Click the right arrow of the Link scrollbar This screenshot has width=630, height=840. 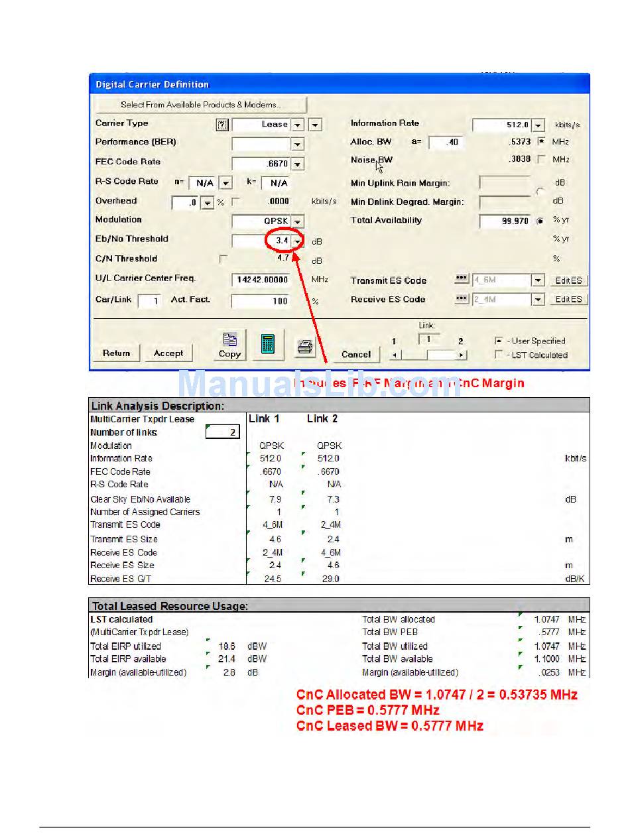[x=461, y=355]
